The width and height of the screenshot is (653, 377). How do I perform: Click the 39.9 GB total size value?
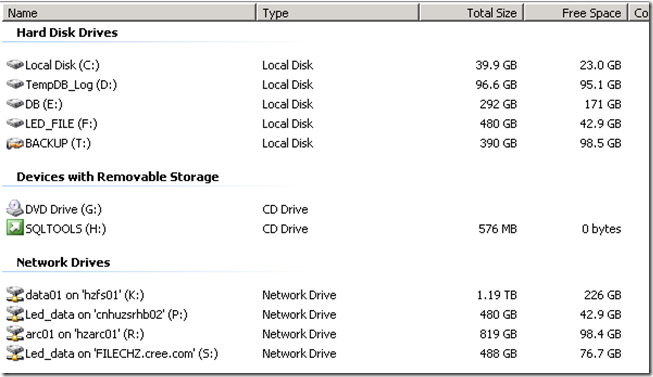pyautogui.click(x=496, y=65)
